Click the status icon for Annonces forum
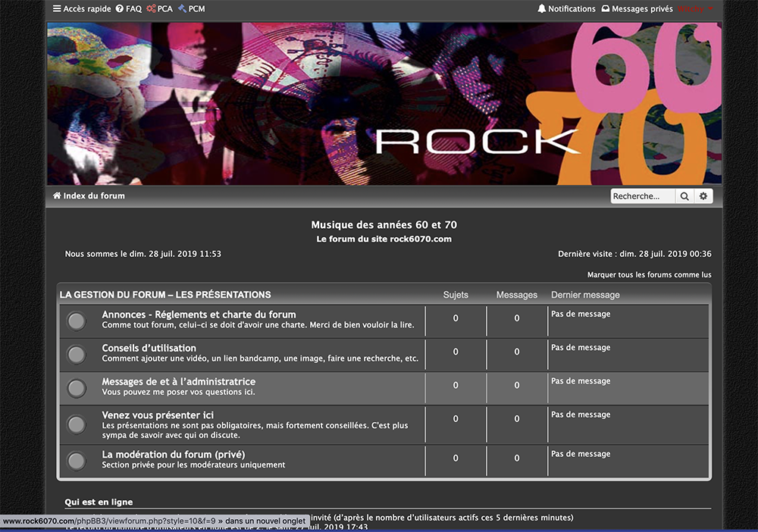The image size is (758, 532). [x=77, y=321]
